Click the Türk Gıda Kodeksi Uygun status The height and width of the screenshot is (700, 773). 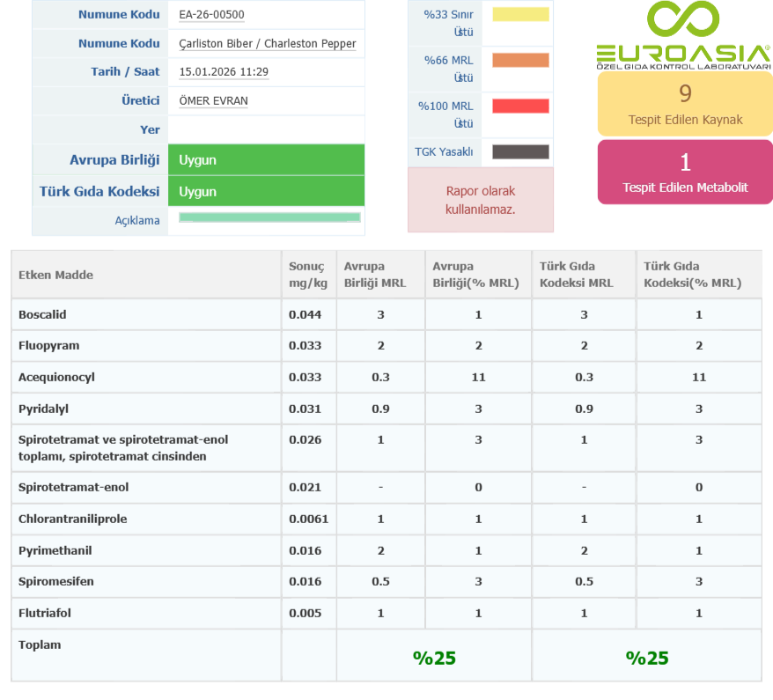click(266, 191)
